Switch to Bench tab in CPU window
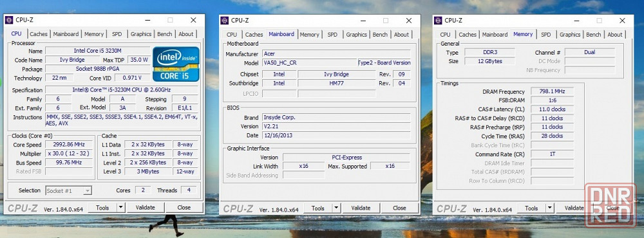Viewport: 644px width, 238px height. [165, 34]
